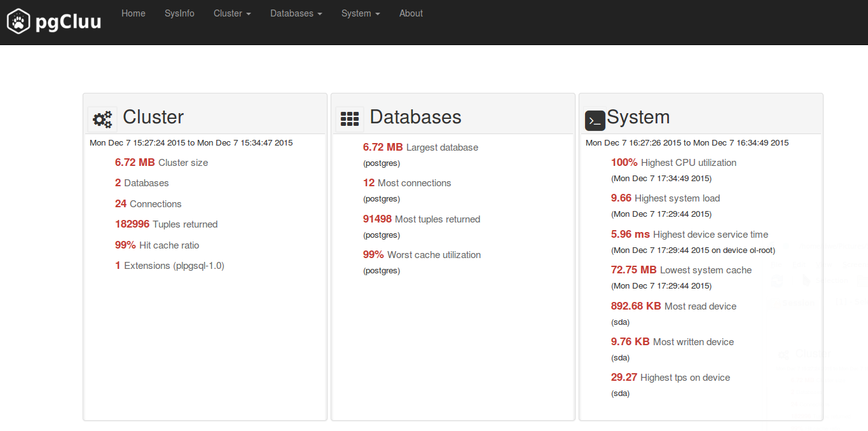Click the pgCluu brand name

(x=68, y=22)
